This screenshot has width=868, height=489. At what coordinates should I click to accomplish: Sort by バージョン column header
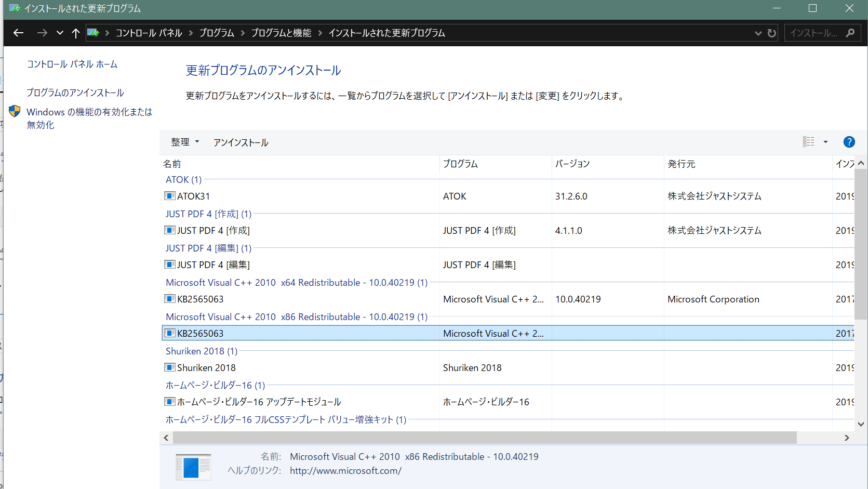point(608,164)
